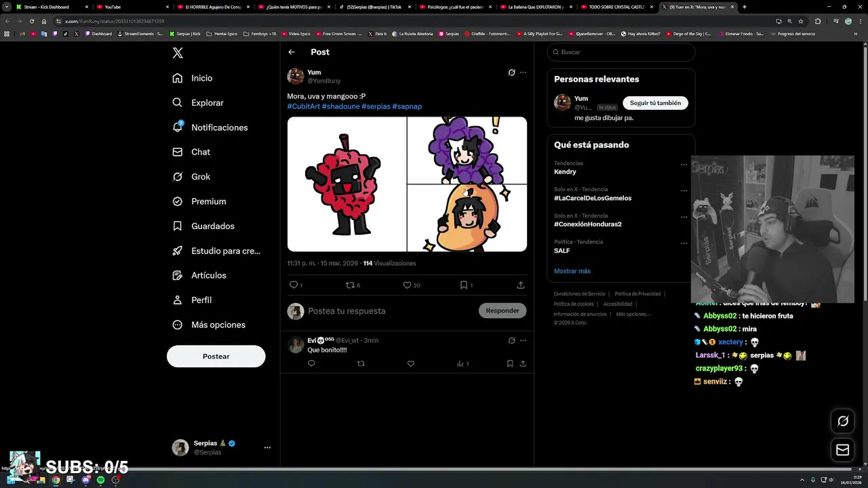
Task: Switch to Stream - Kick Dashboard tab
Action: pos(53,7)
